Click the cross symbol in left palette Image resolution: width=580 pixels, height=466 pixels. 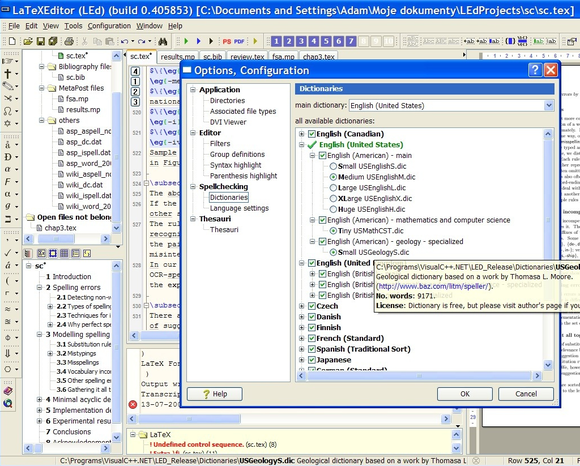(x=7, y=74)
